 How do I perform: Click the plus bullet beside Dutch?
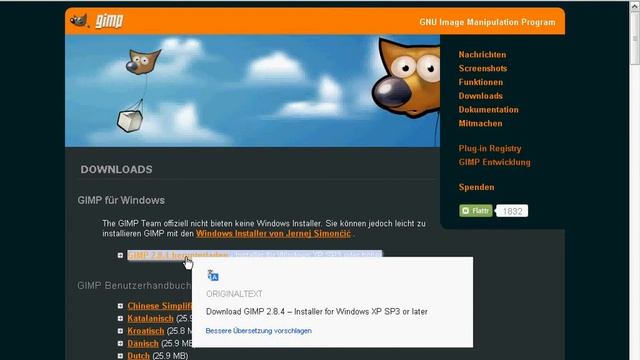click(x=120, y=356)
